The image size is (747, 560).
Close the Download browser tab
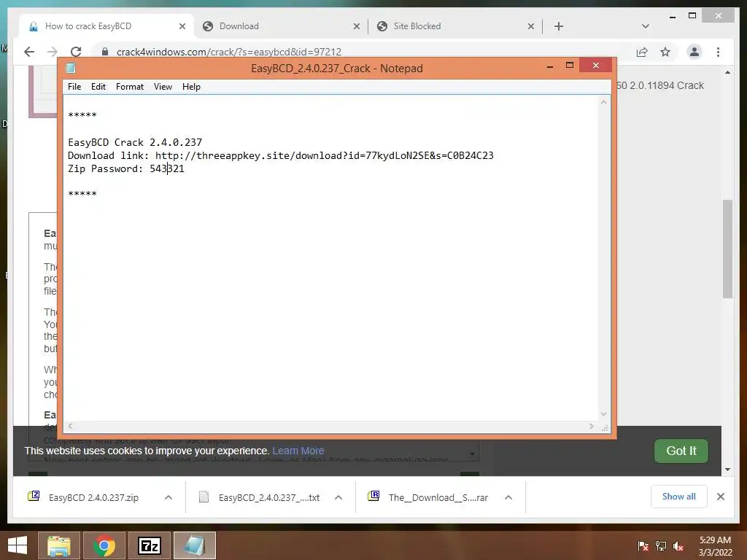356,27
